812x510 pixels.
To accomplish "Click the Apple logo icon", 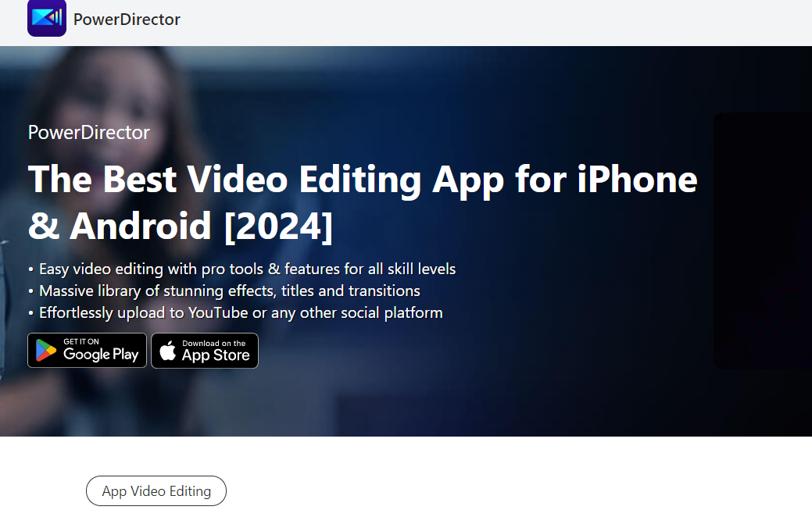I will (167, 350).
